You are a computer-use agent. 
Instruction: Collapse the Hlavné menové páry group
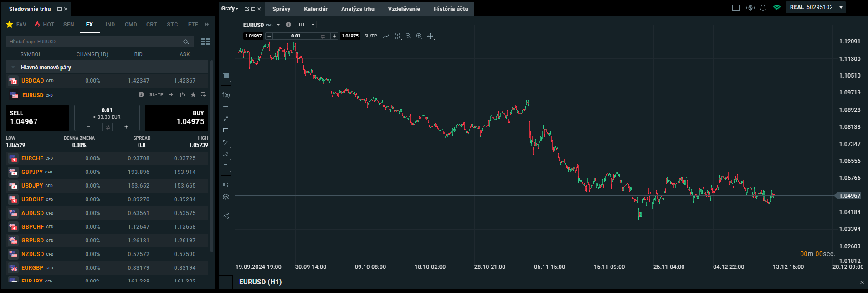click(x=13, y=68)
